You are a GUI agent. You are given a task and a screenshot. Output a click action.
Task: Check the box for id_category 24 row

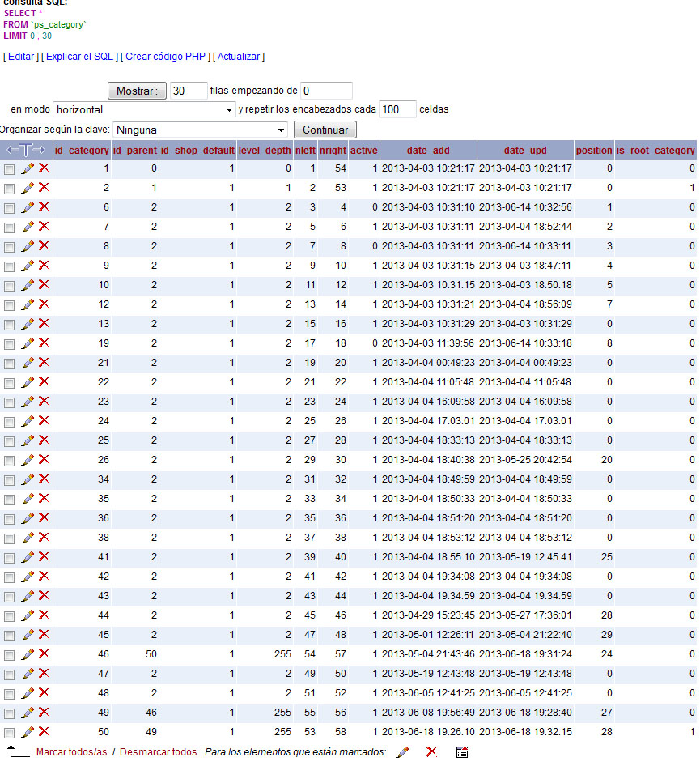coord(9,422)
